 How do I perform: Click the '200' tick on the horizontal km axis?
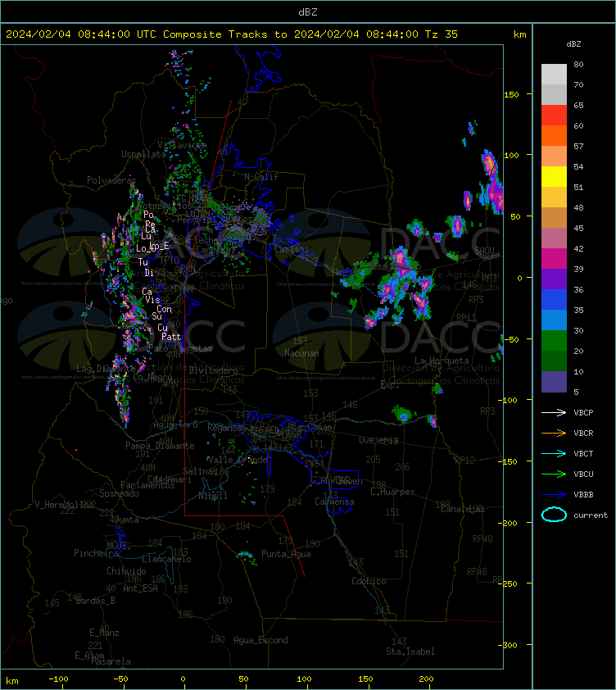(x=426, y=679)
